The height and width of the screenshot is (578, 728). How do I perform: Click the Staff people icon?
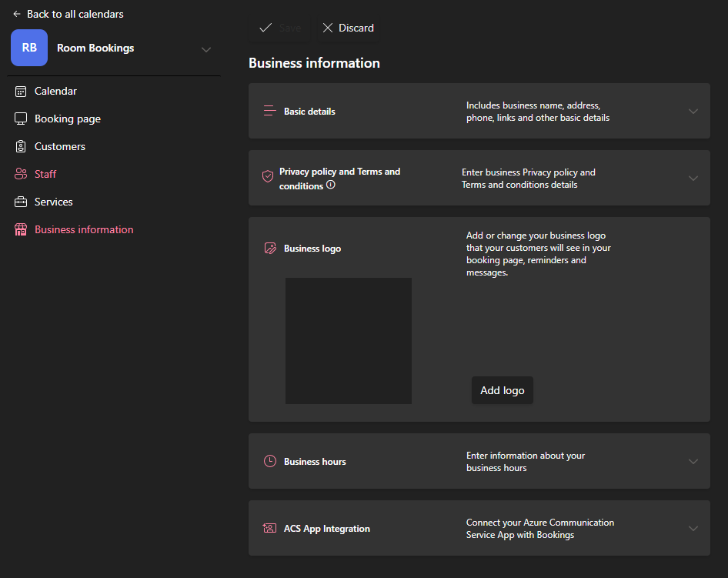click(21, 174)
